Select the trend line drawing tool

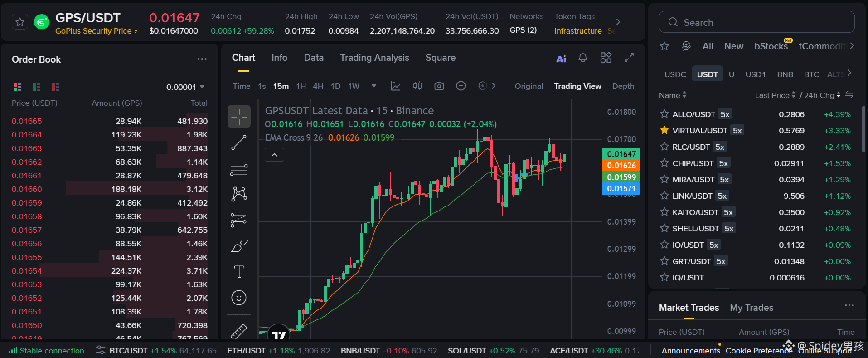(239, 142)
